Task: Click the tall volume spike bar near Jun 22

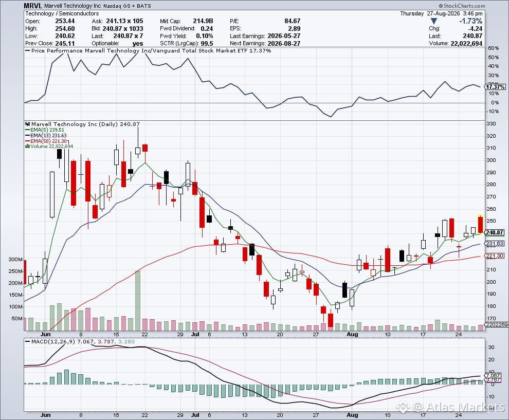Action: [138, 301]
